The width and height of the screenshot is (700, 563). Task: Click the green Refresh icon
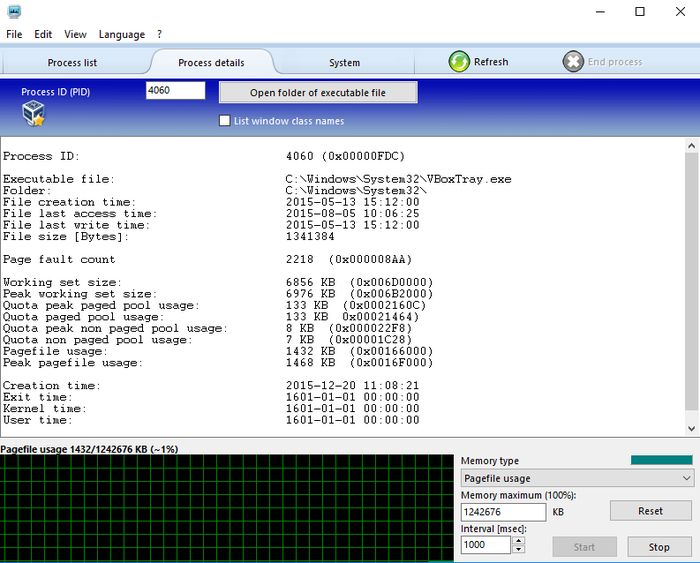pyautogui.click(x=459, y=62)
